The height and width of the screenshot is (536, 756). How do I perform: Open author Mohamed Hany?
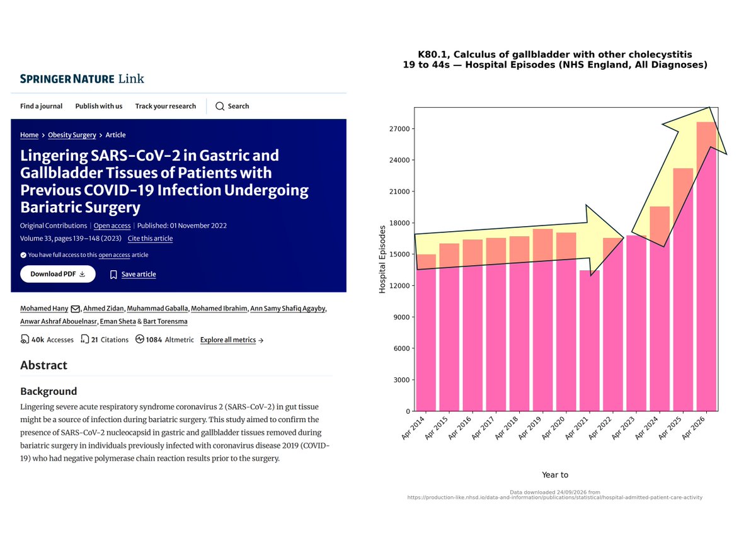pos(45,309)
